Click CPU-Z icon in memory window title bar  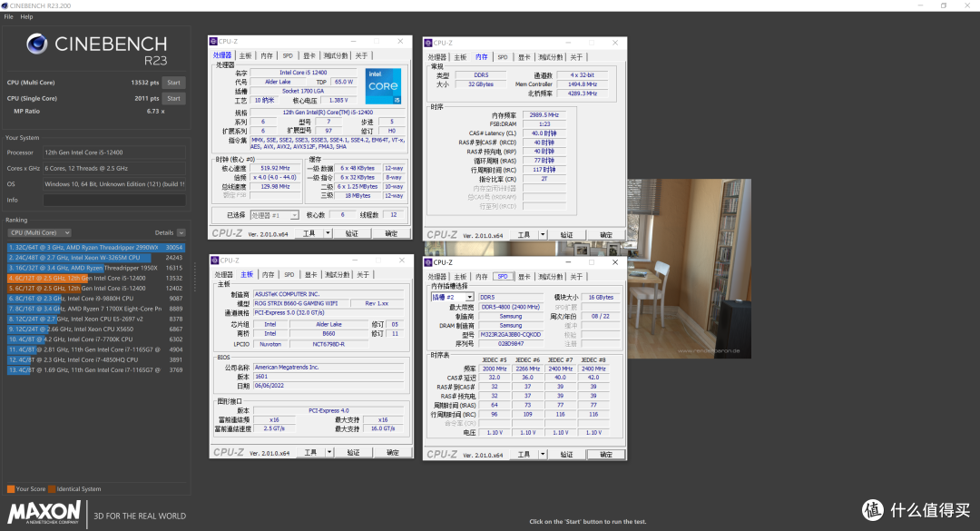pos(428,44)
